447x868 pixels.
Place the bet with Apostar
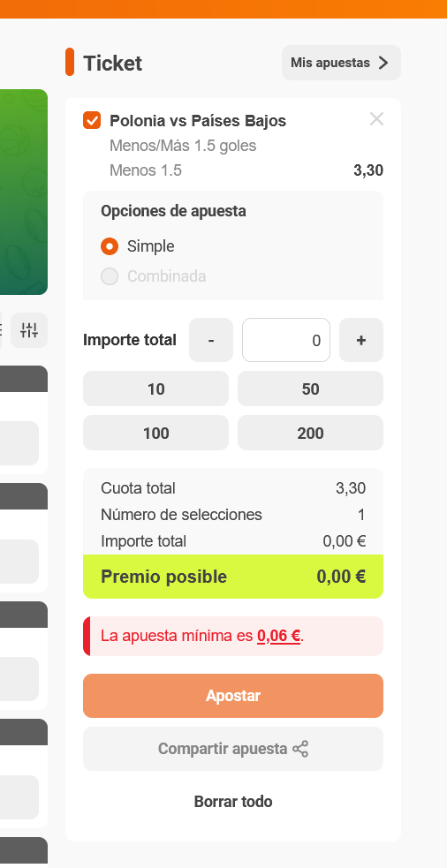click(233, 696)
